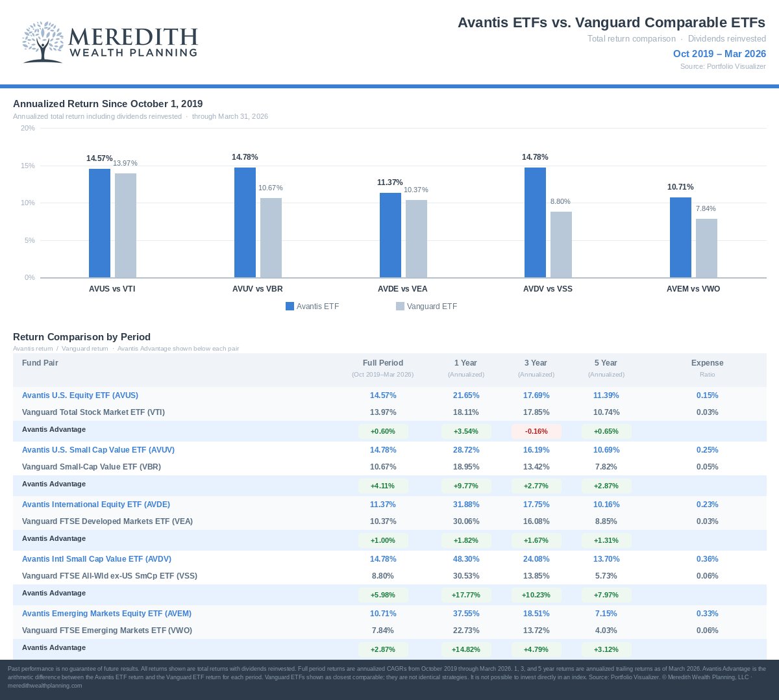Screen dimensions: 779x700
Task: Click AVEM 1 Year return 37.55%
Action: coord(466,614)
